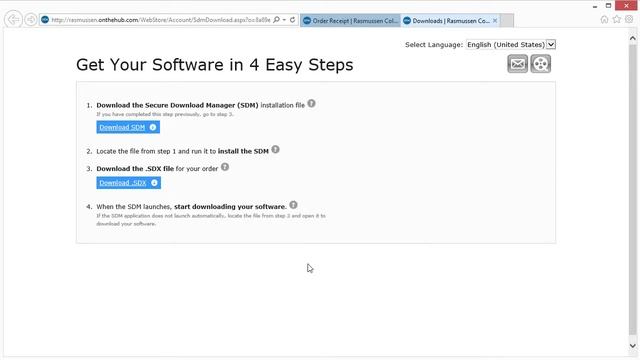This screenshot has width=640, height=360.
Task: Maximize the browser window
Action: (608, 6)
